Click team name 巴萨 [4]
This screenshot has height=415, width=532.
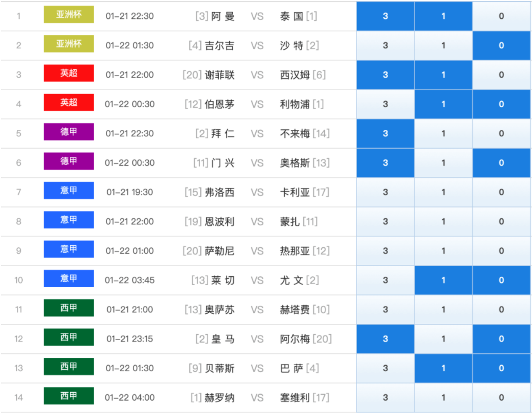[300, 369]
